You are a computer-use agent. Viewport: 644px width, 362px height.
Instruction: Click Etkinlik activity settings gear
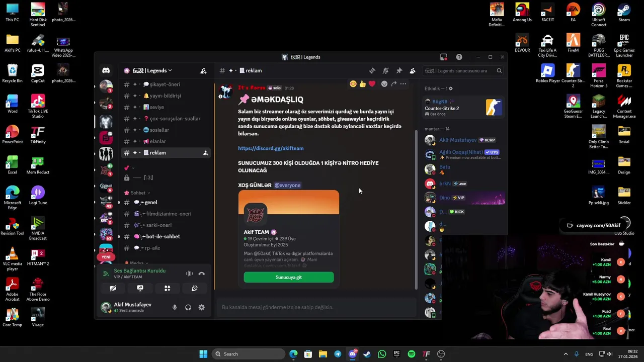(451, 88)
